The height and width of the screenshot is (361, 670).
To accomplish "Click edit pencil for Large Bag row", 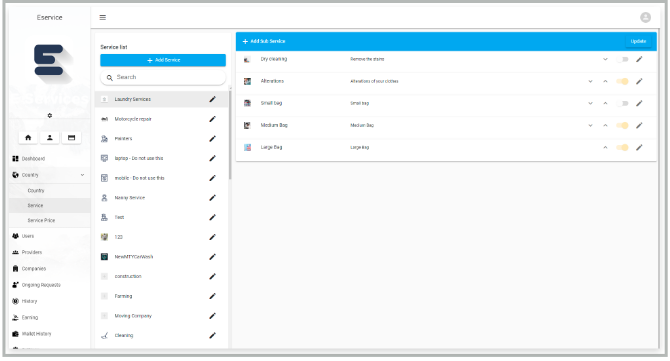I will 639,147.
